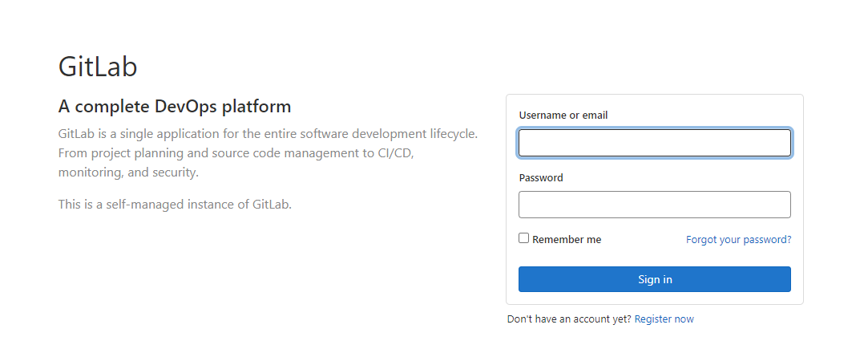The width and height of the screenshot is (868, 345).
Task: Click the second GitLab mention in the instance notice
Action: pyautogui.click(x=272, y=205)
